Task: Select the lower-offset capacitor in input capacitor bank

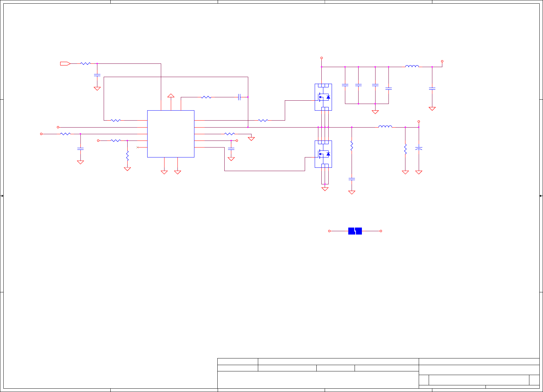Action: [x=388, y=89]
